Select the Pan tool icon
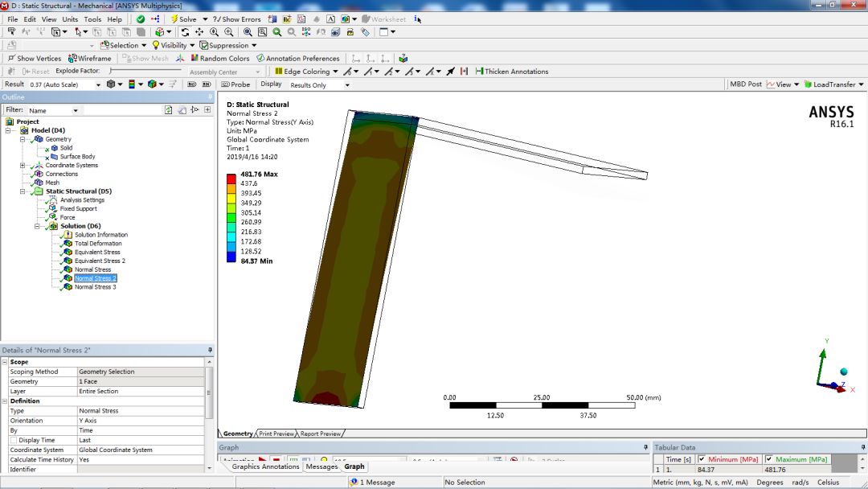The height and width of the screenshot is (489, 868). [x=199, y=32]
